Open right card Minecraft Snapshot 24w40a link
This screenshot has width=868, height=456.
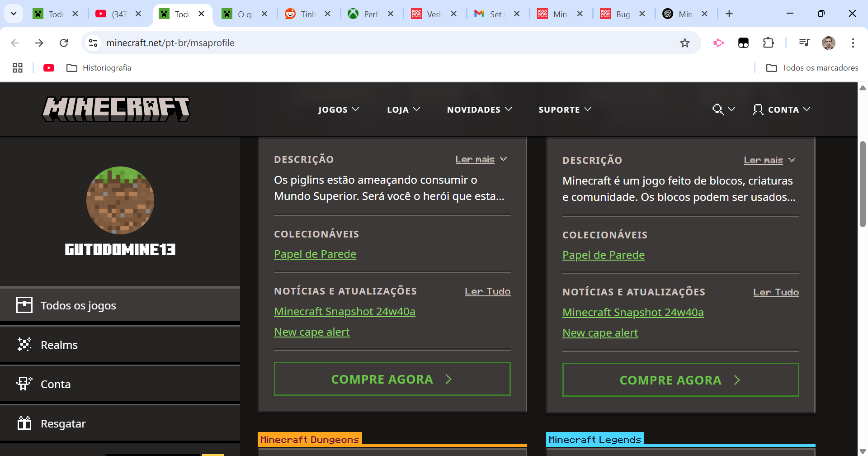(633, 313)
